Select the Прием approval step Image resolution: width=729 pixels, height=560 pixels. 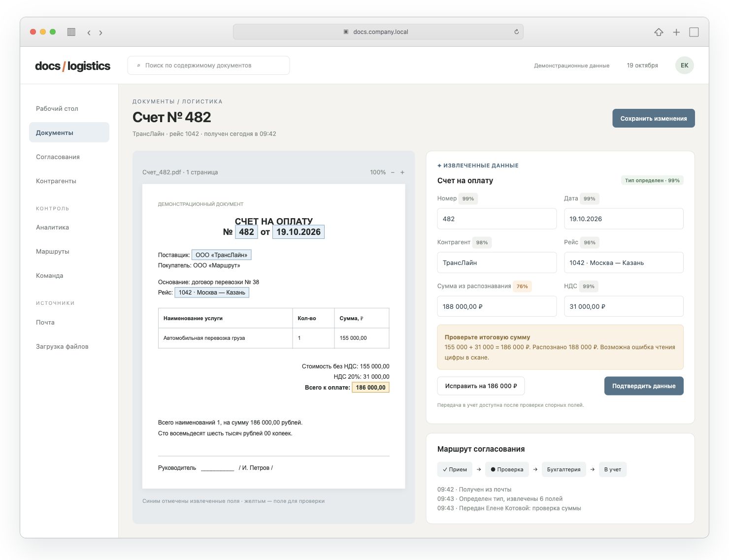coord(455,469)
